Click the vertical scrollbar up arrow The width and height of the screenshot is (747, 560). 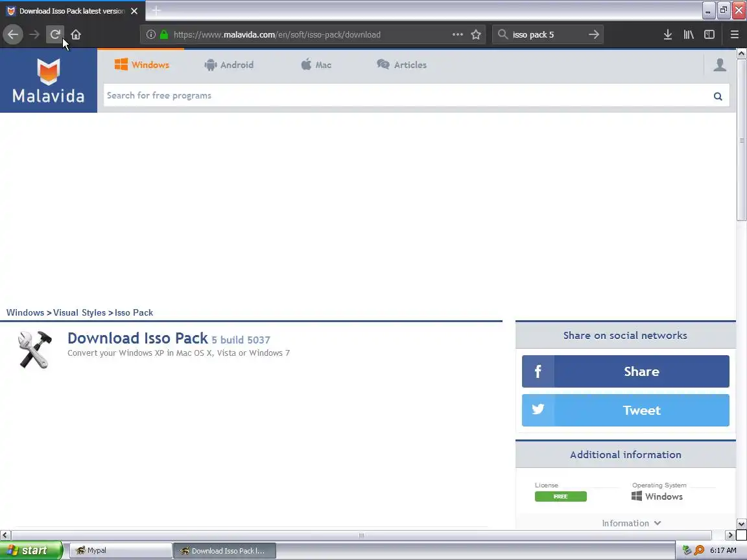[x=741, y=53]
